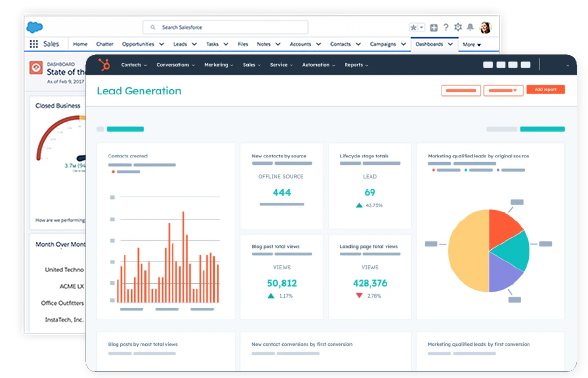The image size is (588, 378).
Task: Click the Lead Generation dashboard title
Action: tap(139, 91)
